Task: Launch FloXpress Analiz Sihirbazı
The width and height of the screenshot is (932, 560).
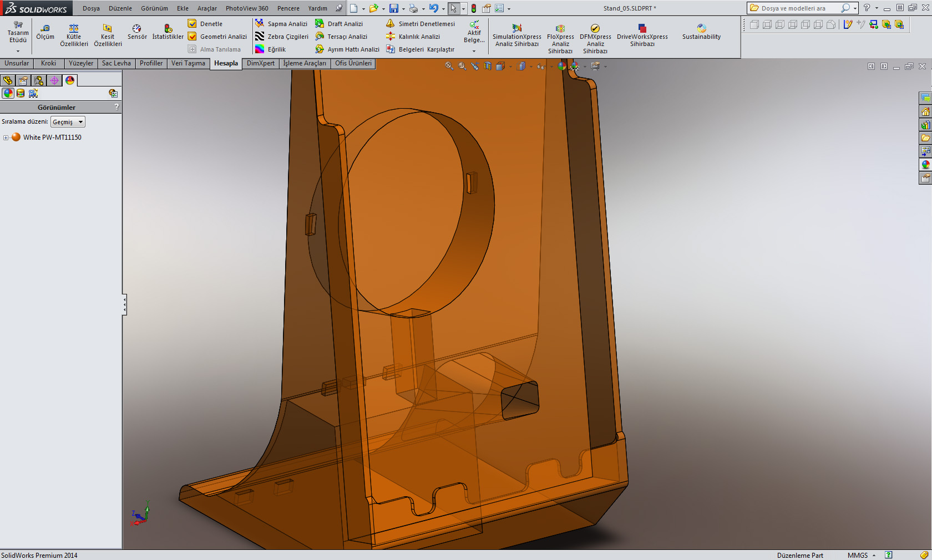Action: coord(560,39)
